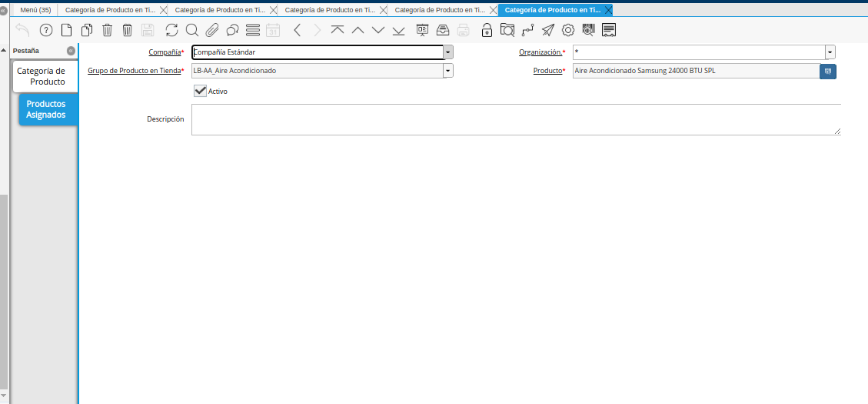Click the Refresh icon in toolbar
The image size is (868, 404).
coord(171,30)
